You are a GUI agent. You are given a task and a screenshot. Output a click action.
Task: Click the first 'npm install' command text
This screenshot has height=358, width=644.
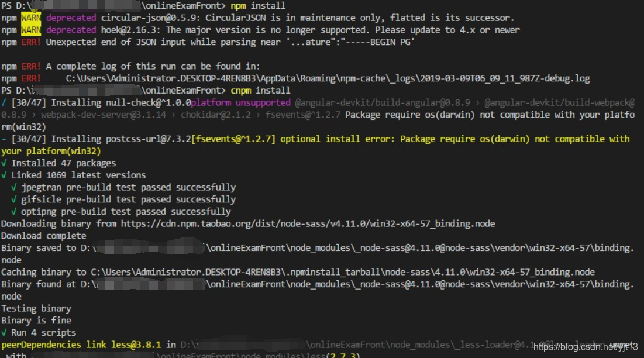click(x=257, y=6)
